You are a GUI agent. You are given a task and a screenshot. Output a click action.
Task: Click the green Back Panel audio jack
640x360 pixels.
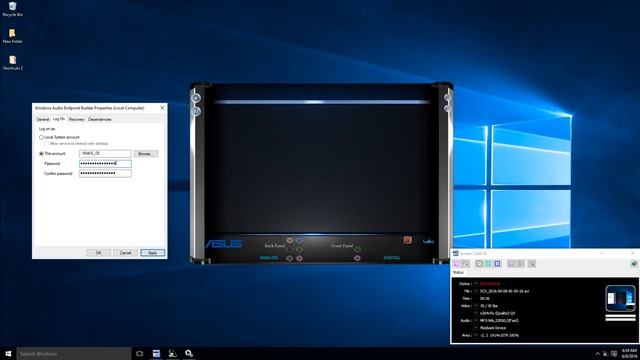(299, 249)
